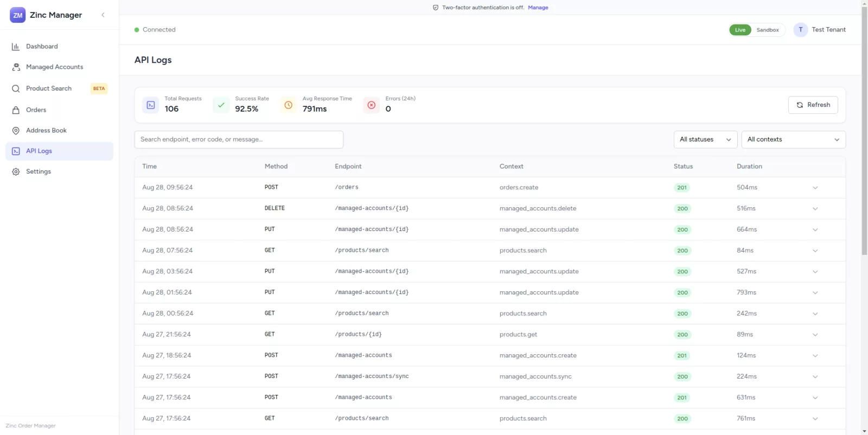Switch environment to Live
This screenshot has height=435, width=868.
point(741,30)
